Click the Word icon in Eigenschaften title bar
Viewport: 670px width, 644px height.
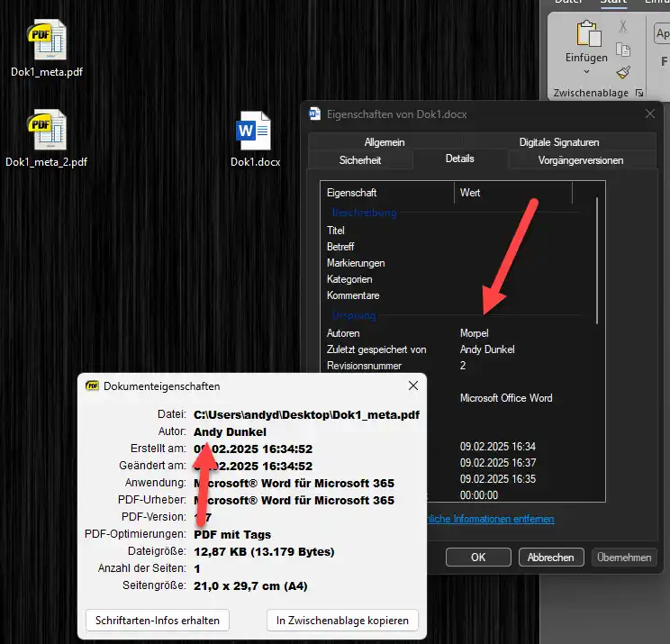coord(315,113)
